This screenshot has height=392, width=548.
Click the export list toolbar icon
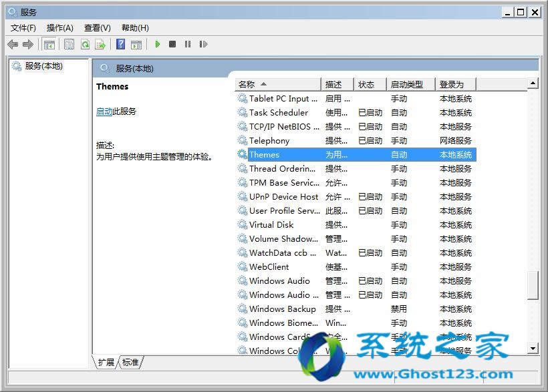pos(102,44)
